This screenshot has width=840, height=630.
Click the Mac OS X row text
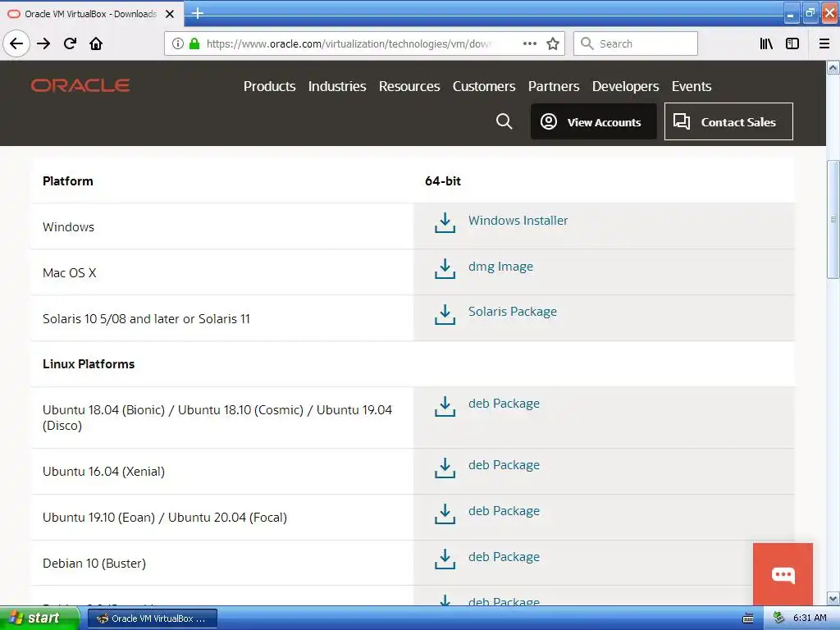pyautogui.click(x=70, y=272)
